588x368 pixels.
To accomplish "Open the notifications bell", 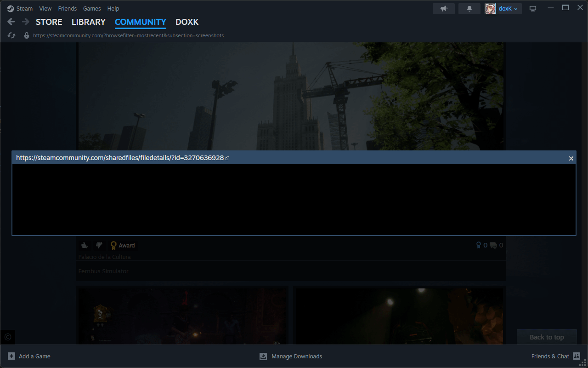I will [x=469, y=9].
